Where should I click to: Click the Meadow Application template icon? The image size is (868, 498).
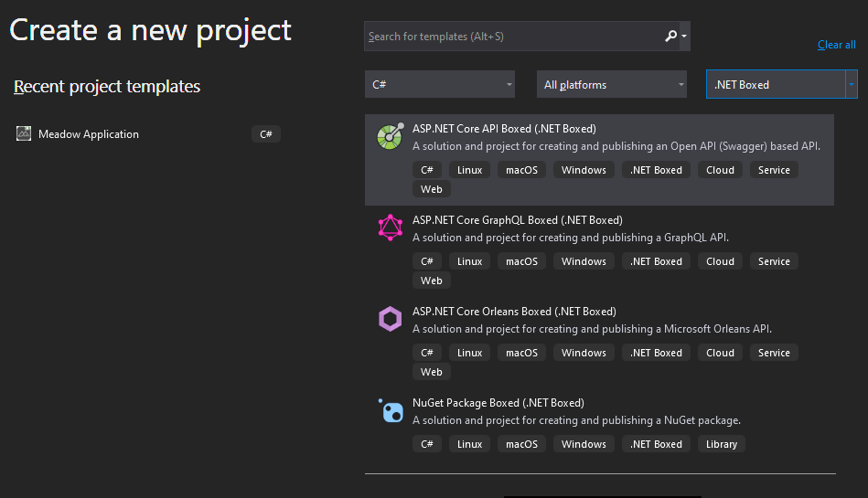(x=24, y=133)
